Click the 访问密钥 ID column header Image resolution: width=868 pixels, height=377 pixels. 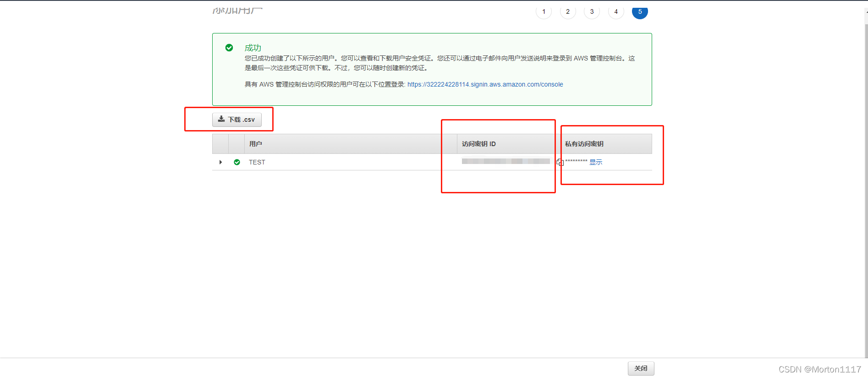pyautogui.click(x=508, y=144)
